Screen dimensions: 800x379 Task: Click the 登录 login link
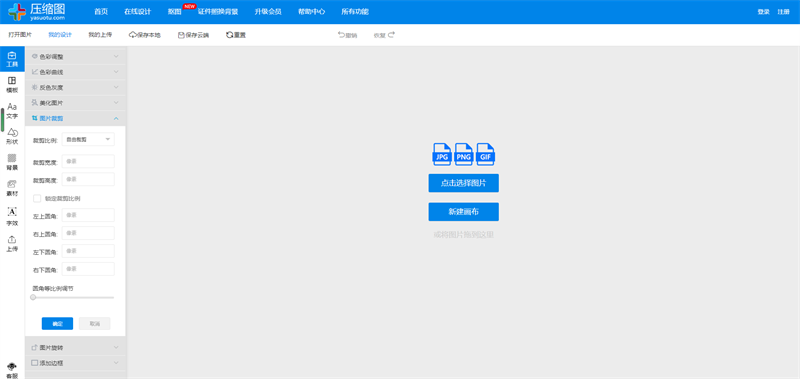tap(763, 12)
